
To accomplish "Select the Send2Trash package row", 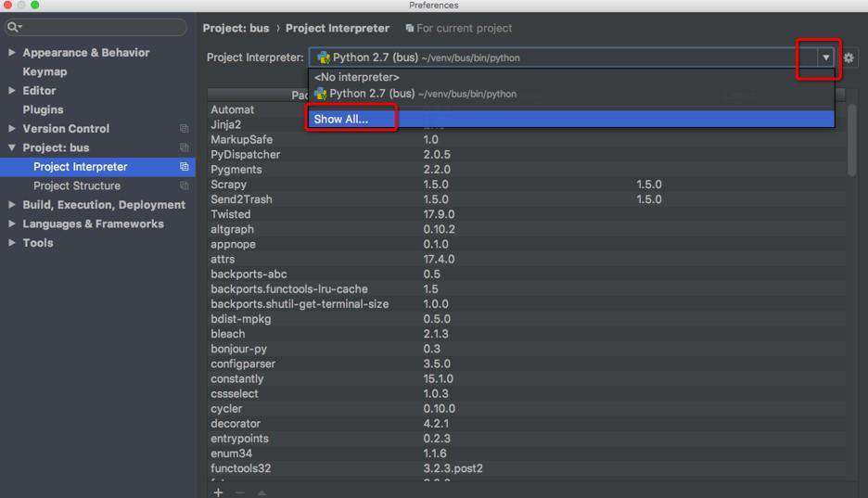I will (x=527, y=199).
